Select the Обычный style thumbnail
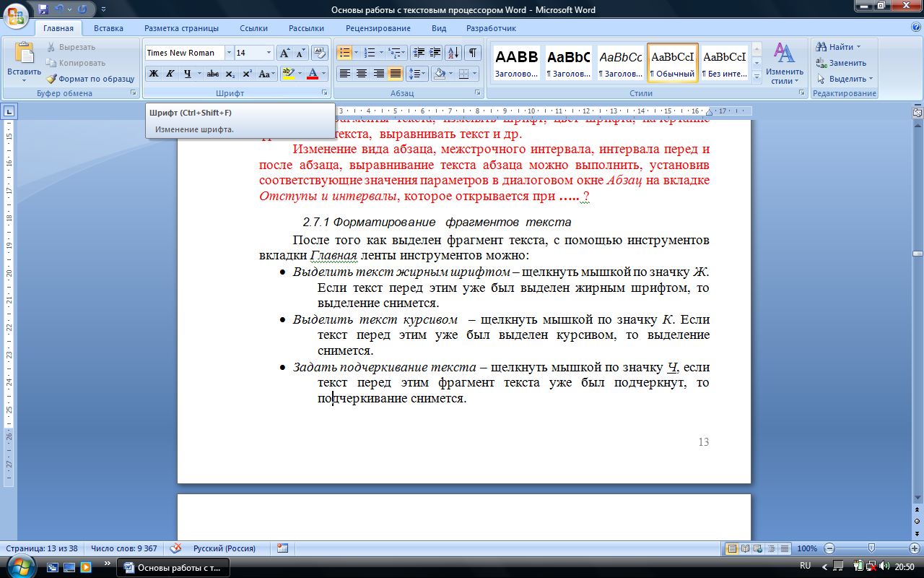This screenshot has width=924, height=578. 673,62
